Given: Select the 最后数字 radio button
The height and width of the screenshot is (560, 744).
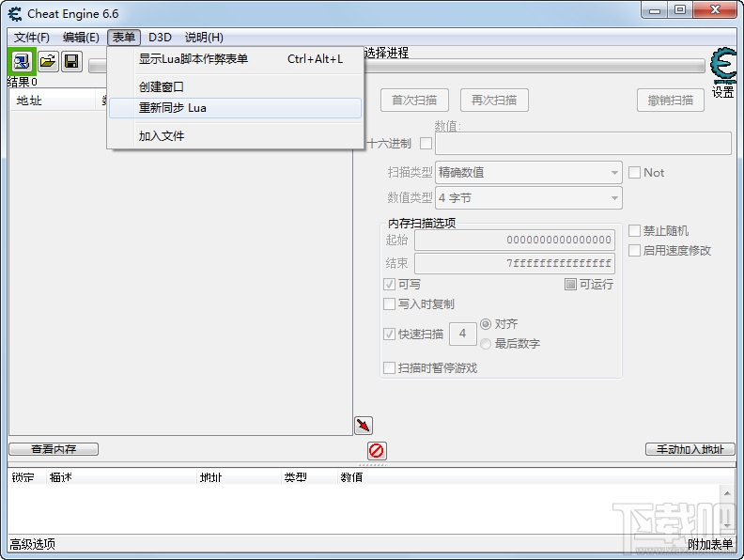Looking at the screenshot, I should click(x=486, y=344).
